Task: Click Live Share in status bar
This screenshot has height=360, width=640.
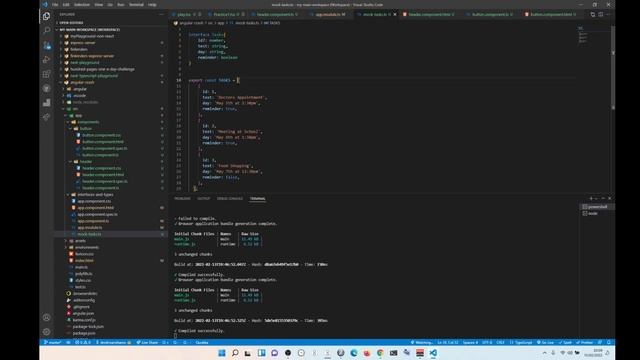Action: click(147, 342)
